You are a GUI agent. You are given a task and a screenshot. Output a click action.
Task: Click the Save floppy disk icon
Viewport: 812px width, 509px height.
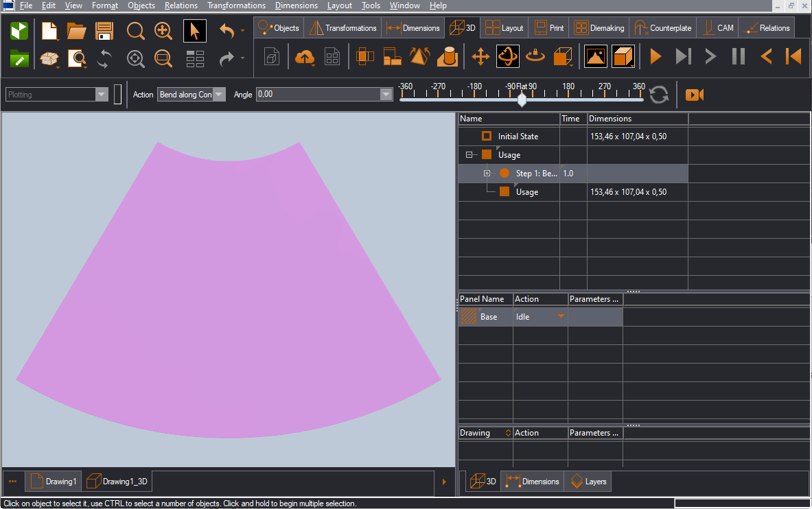[104, 32]
